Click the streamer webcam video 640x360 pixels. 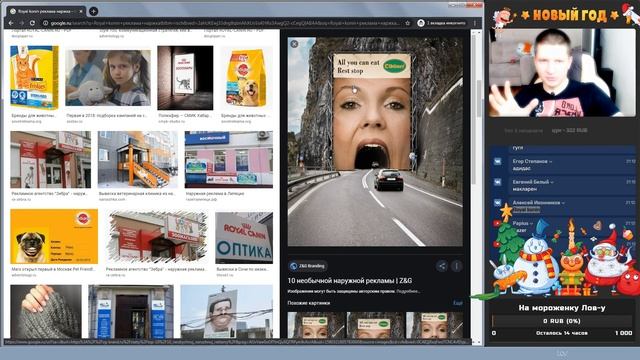[x=562, y=73]
